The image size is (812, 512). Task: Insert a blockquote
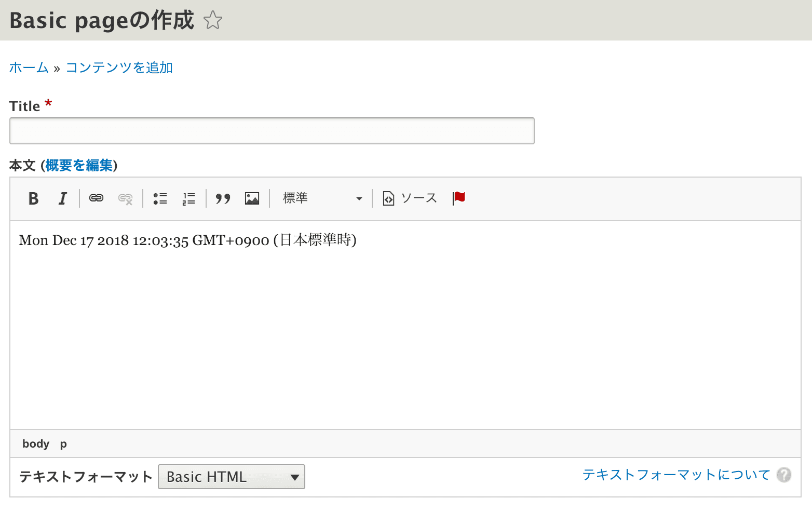point(223,198)
